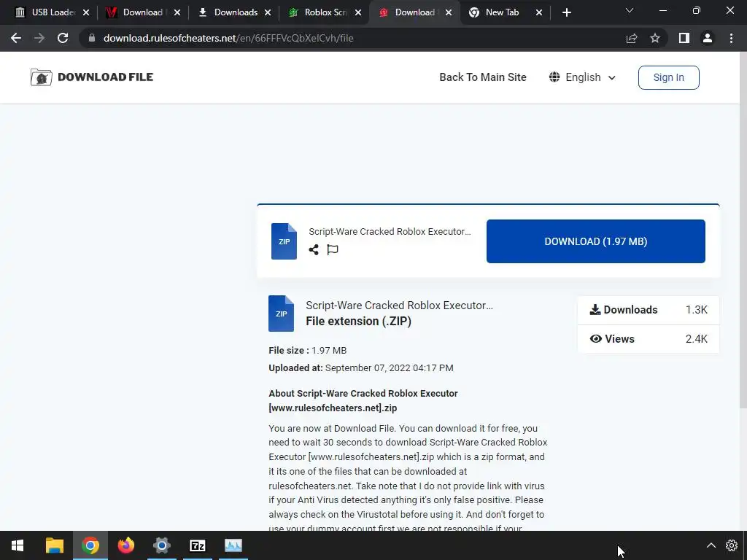The height and width of the screenshot is (560, 747).
Task: Click the ZIP icon beside File extension (.ZIP)
Action: 281,314
